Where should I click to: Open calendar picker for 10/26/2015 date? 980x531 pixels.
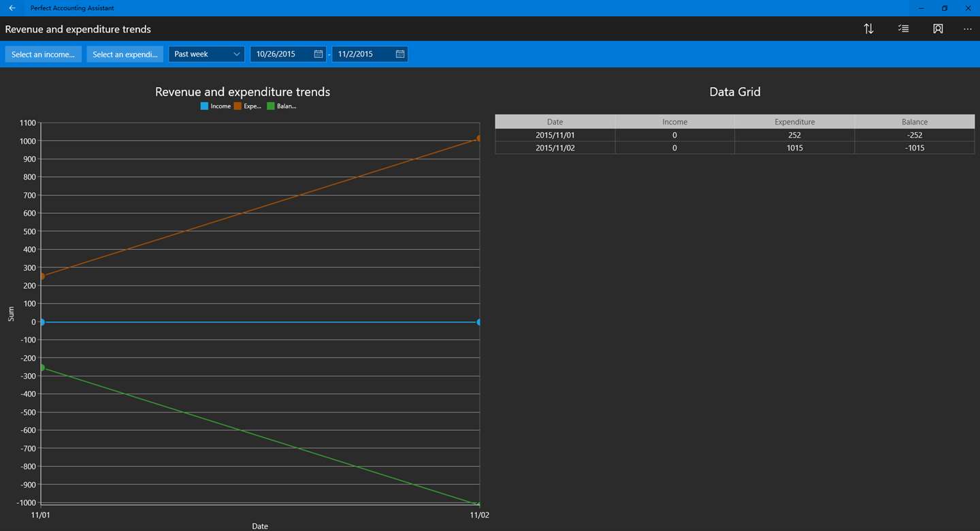coord(318,54)
